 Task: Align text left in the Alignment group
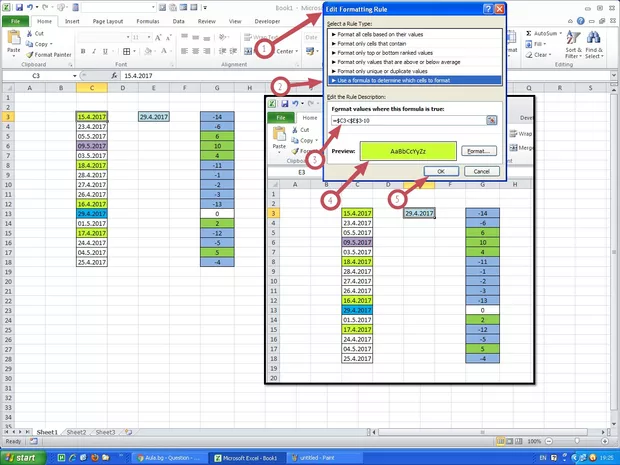pyautogui.click(x=184, y=51)
